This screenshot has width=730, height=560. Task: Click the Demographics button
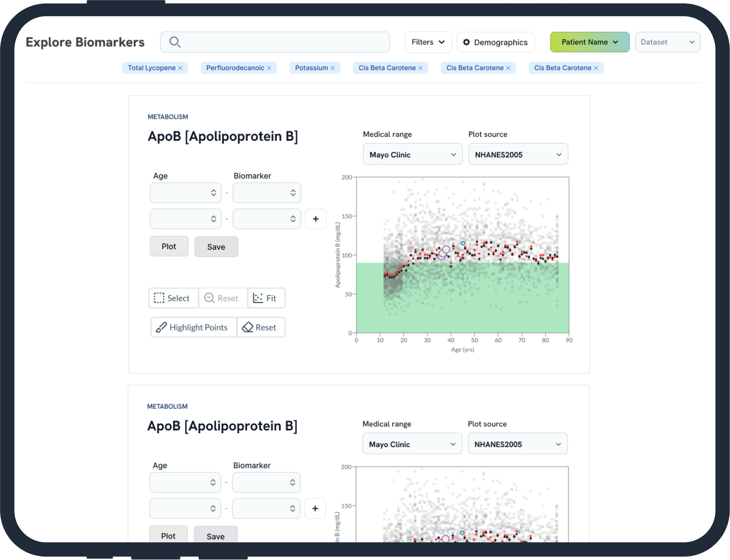click(495, 42)
